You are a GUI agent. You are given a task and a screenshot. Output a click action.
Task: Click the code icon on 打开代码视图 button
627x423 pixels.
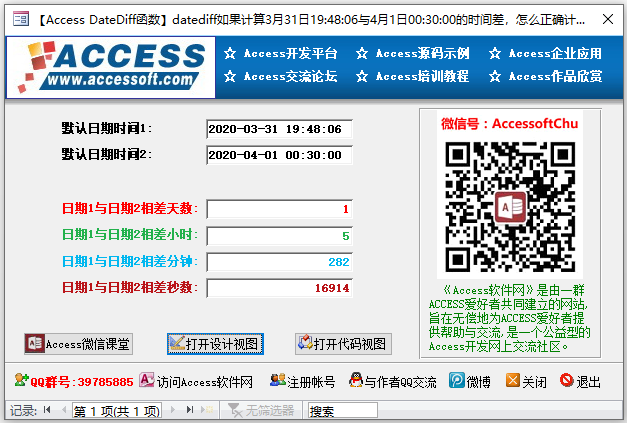305,342
